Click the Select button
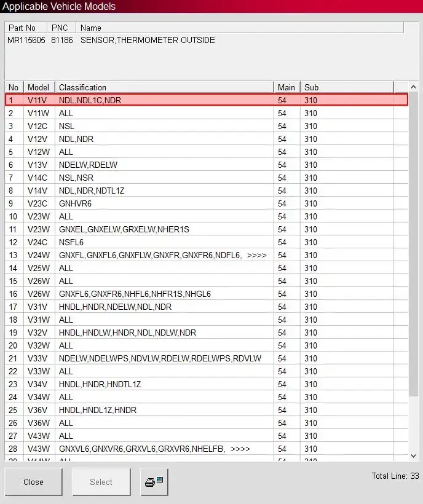The height and width of the screenshot is (504, 423). pos(101,482)
